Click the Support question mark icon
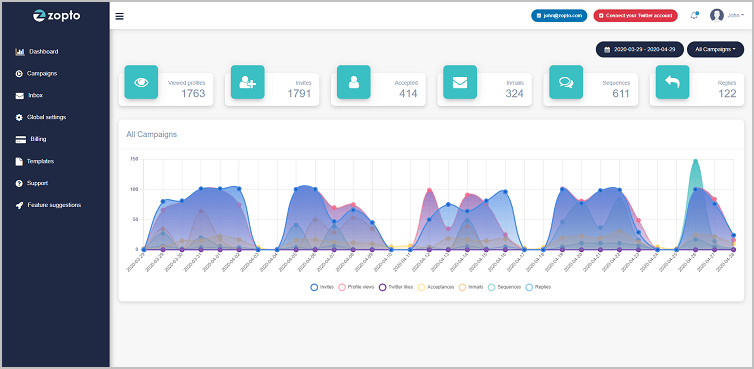 point(19,183)
